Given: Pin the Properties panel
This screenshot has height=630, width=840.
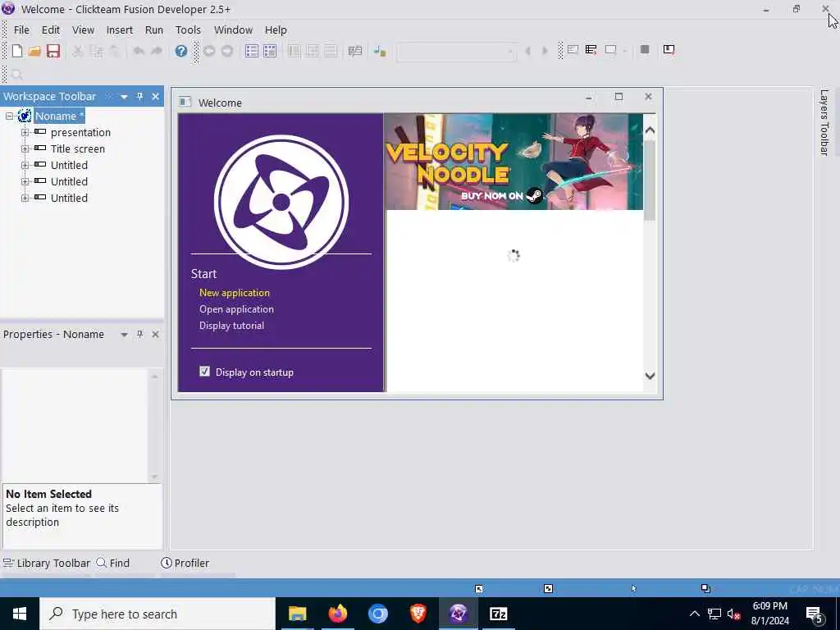Looking at the screenshot, I should (139, 335).
